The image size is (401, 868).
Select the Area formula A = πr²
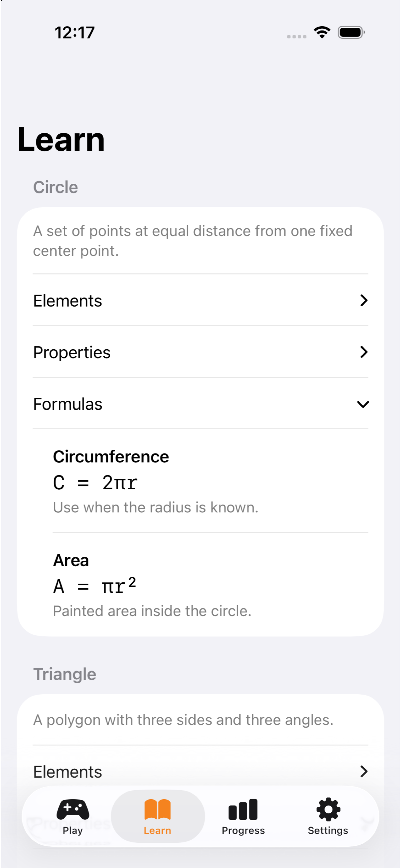[95, 586]
